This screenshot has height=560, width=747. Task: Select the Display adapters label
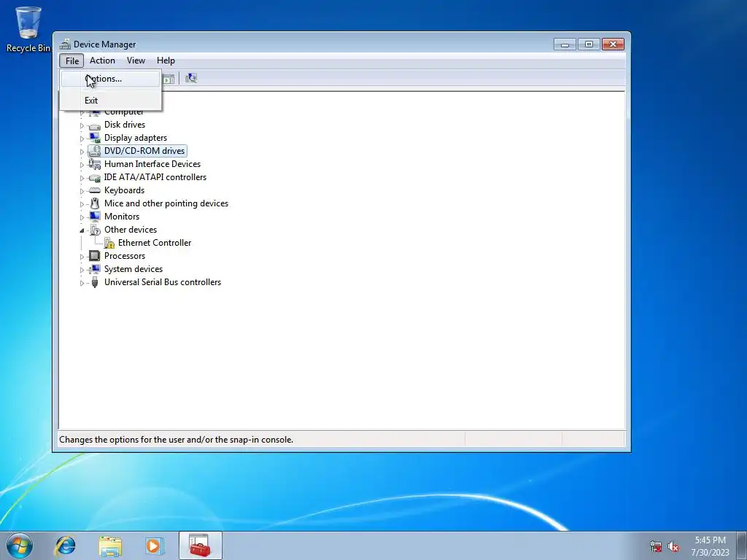(136, 138)
